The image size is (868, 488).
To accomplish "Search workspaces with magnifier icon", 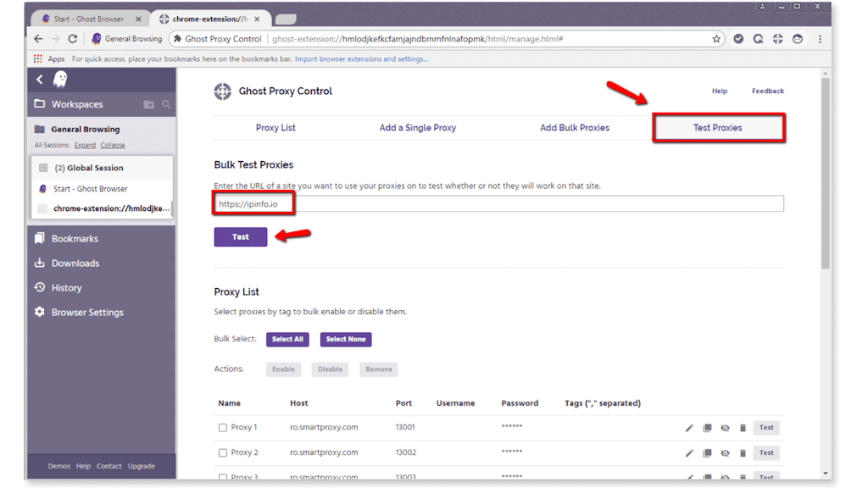I will click(x=166, y=104).
